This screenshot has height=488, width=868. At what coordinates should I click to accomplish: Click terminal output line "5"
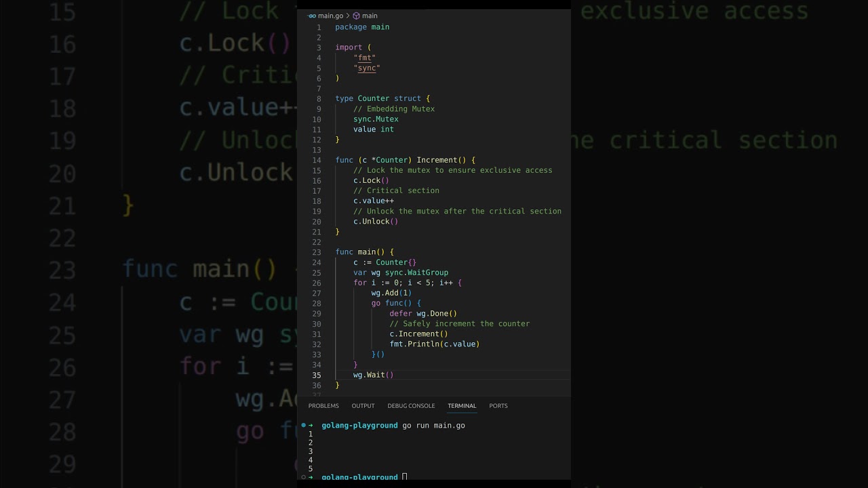(x=311, y=469)
